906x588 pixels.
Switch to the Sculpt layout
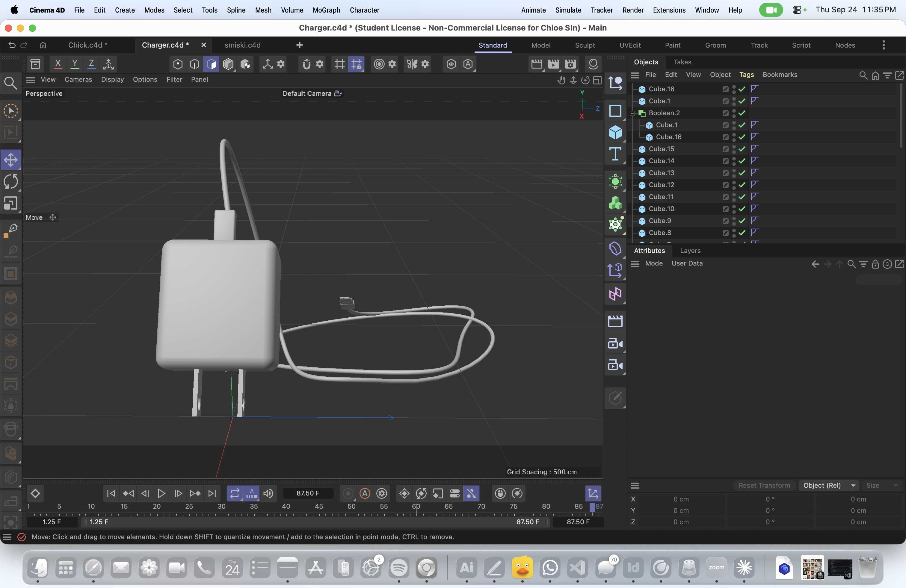click(x=585, y=45)
